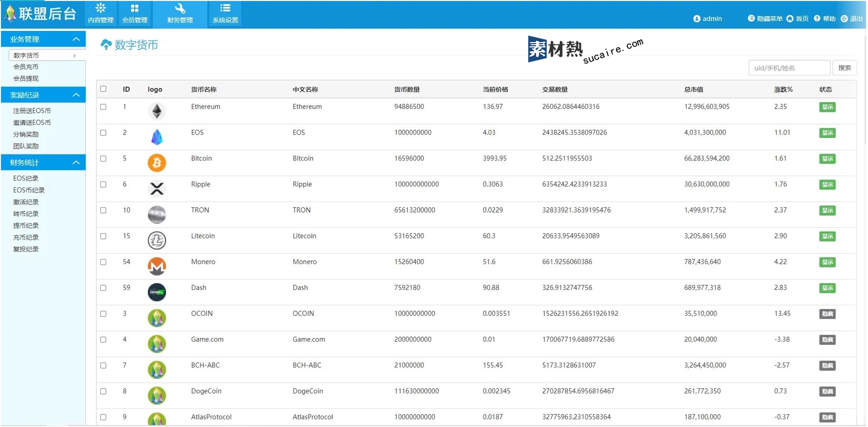Check the Dash row checkbox
Viewport: 868px width, 427px height.
(x=103, y=288)
